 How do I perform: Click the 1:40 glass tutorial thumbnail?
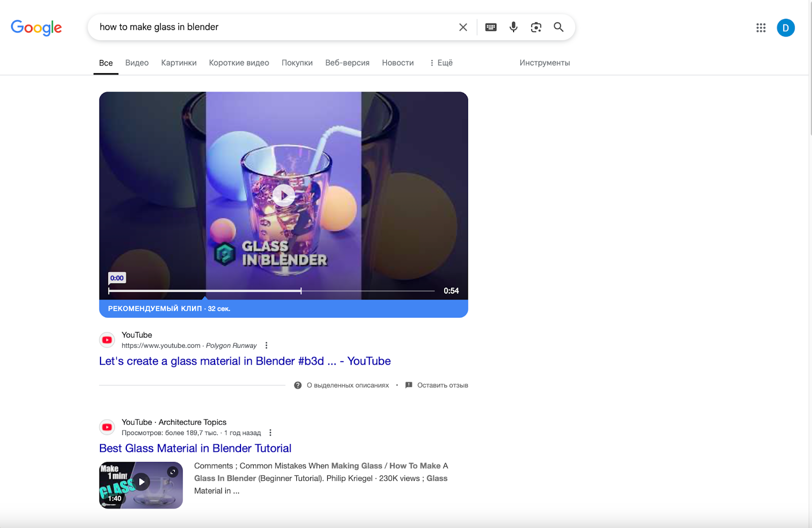[x=141, y=485]
